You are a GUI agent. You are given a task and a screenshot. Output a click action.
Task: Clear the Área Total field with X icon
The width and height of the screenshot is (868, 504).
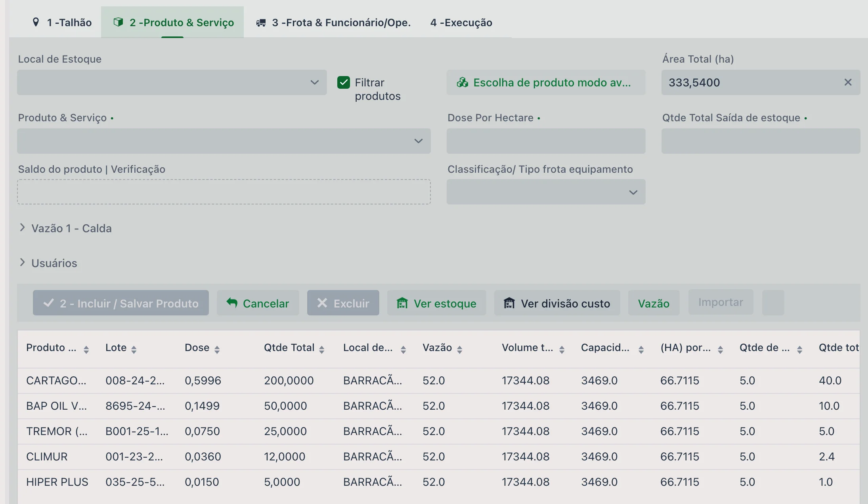coord(848,82)
